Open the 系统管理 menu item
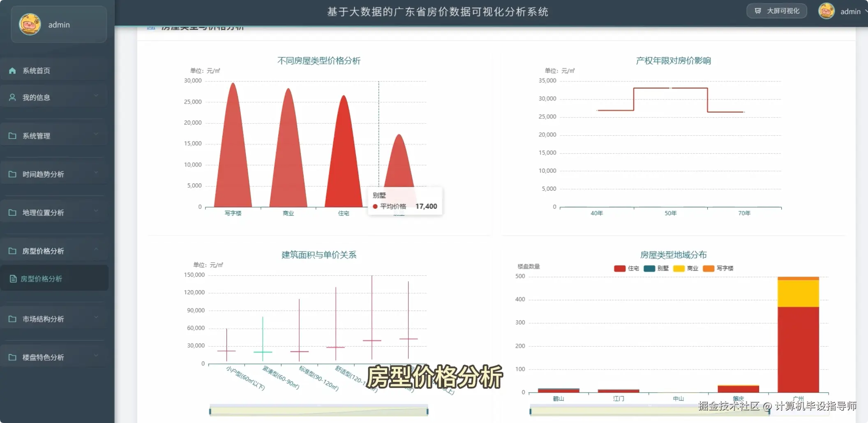The width and height of the screenshot is (868, 423). pos(54,136)
